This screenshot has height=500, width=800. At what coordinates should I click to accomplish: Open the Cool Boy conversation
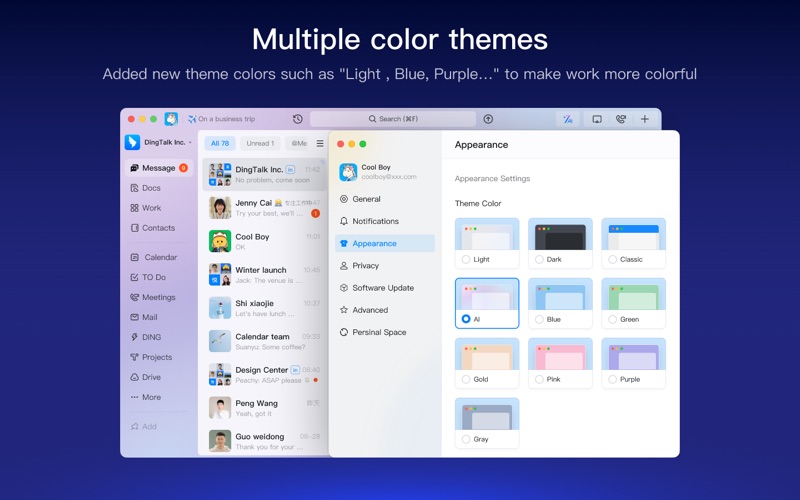[264, 241]
